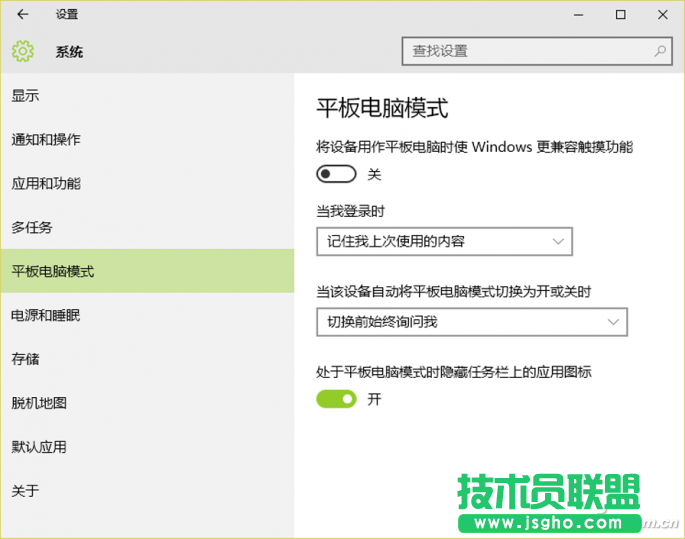The width and height of the screenshot is (685, 539).
Task: Select 显示 in the sidebar
Action: [26, 96]
